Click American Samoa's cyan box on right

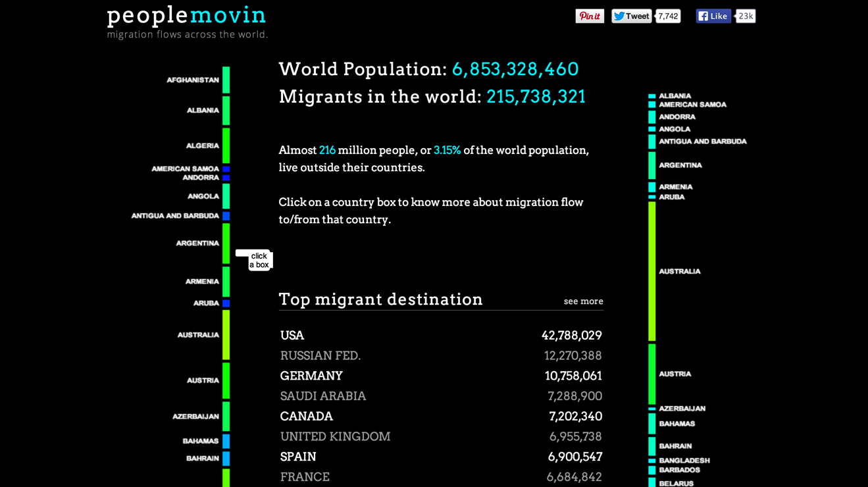[652, 105]
